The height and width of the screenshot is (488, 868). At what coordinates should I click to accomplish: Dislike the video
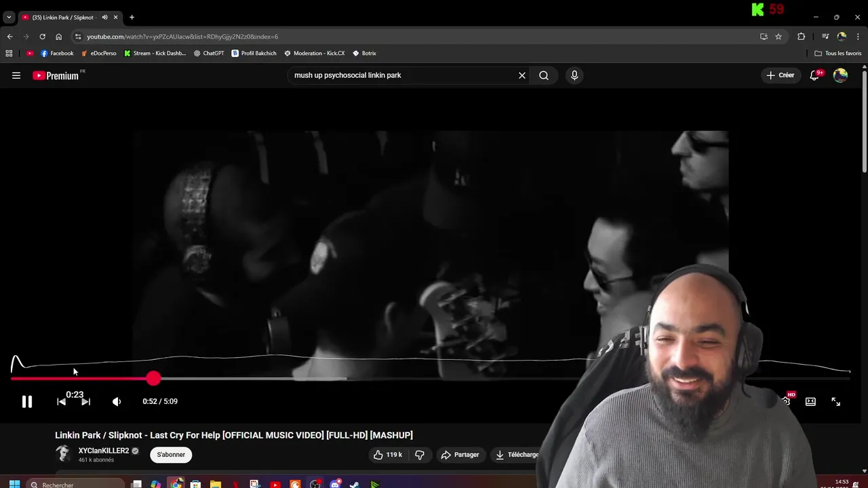(420, 455)
